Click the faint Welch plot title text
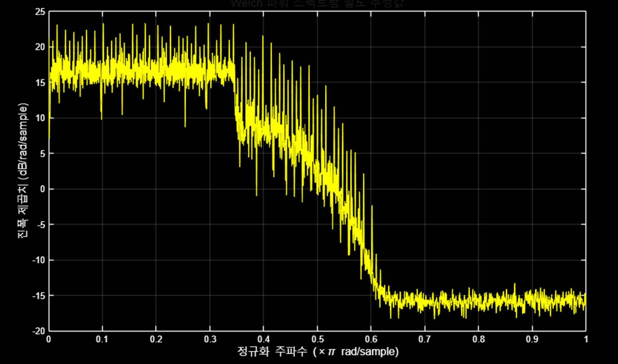This screenshot has width=618, height=364. pos(318,4)
